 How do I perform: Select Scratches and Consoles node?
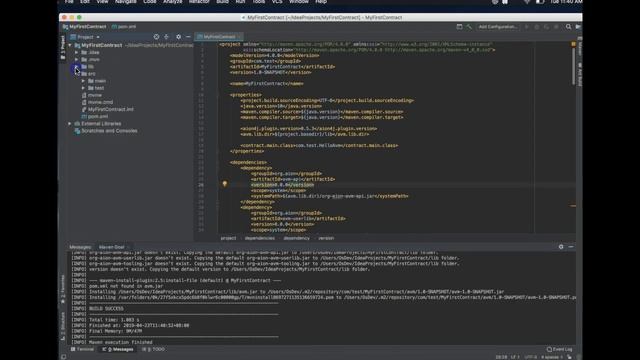[106, 131]
